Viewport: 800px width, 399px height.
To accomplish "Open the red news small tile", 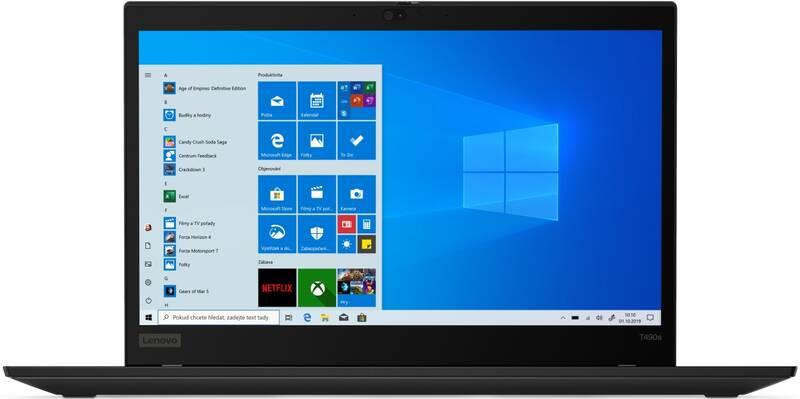I will click(x=347, y=224).
